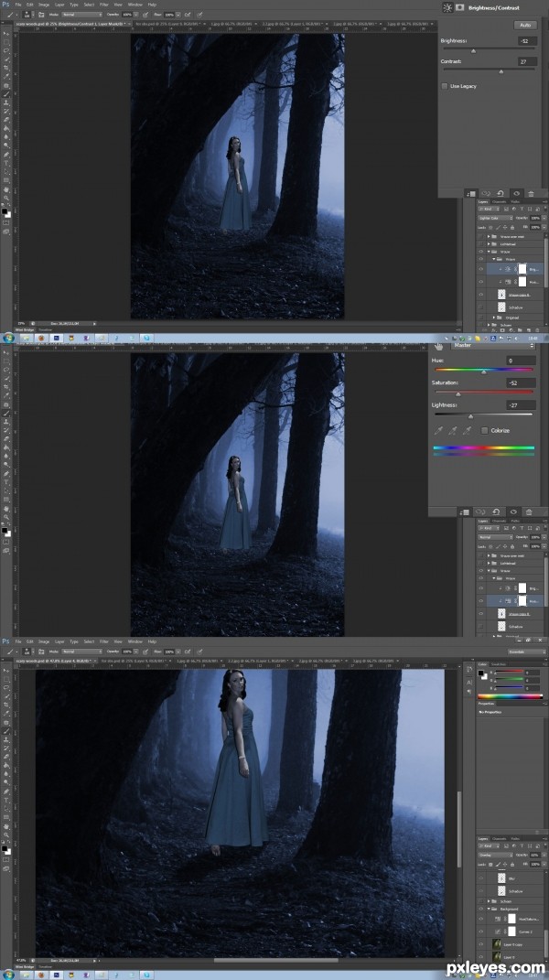Expand the Schoen group in bottom Layers panel

pyautogui.click(x=489, y=901)
